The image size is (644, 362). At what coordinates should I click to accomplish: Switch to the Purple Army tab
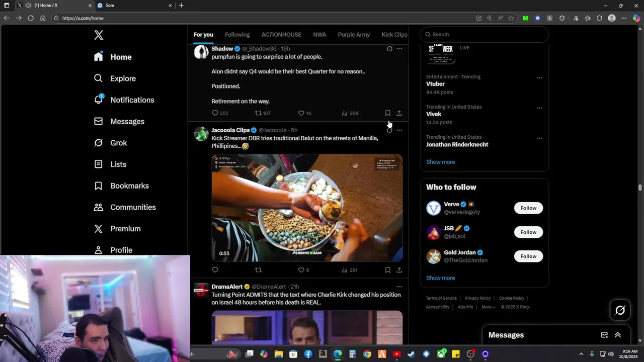coord(354,35)
